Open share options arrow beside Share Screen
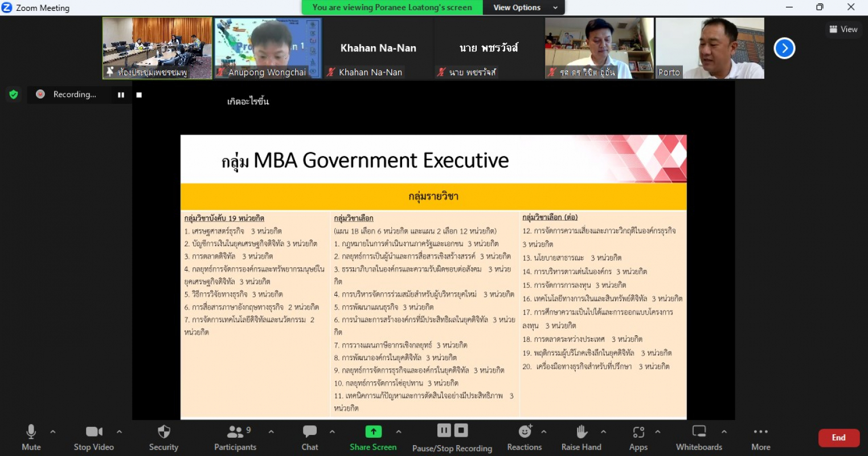The image size is (868, 456). (399, 432)
